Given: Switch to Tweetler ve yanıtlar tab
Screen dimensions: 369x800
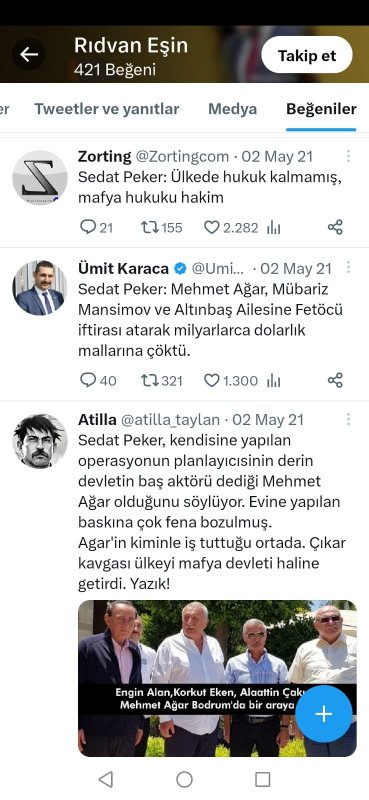Looking at the screenshot, I should (107, 109).
